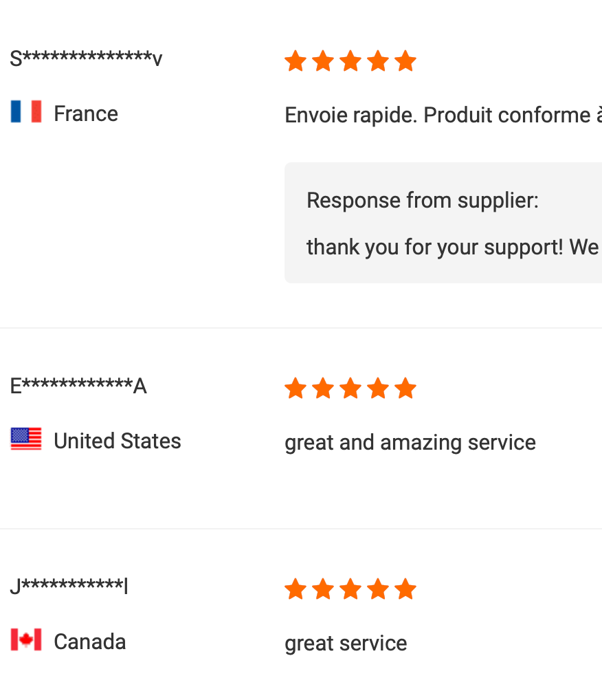This screenshot has width=602, height=700.
Task: Select reviewer name E***A
Action: click(78, 386)
